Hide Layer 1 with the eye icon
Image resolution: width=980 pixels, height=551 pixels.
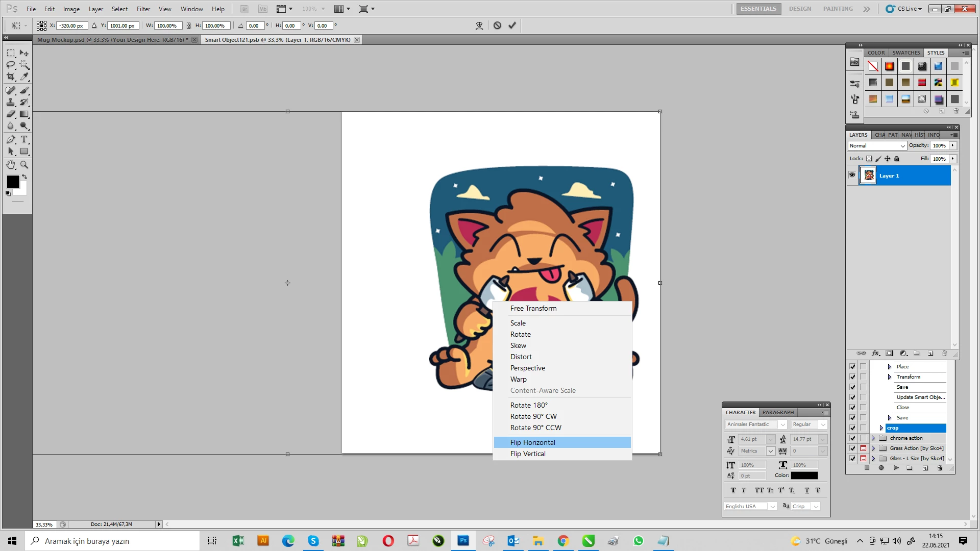click(x=852, y=175)
